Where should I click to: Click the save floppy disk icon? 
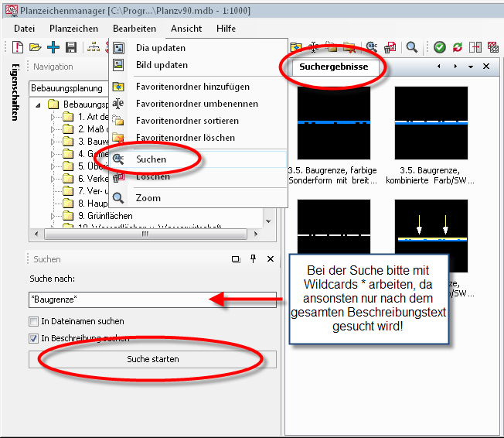[70, 47]
